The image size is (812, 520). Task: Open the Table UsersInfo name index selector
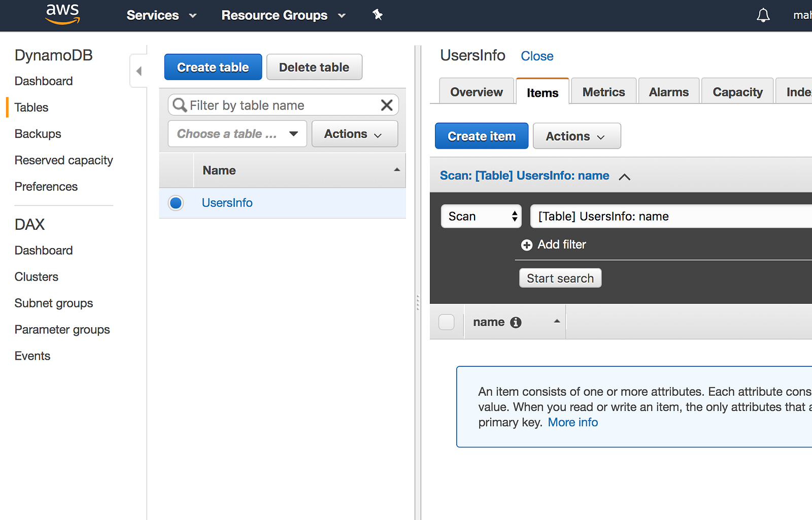tap(671, 217)
